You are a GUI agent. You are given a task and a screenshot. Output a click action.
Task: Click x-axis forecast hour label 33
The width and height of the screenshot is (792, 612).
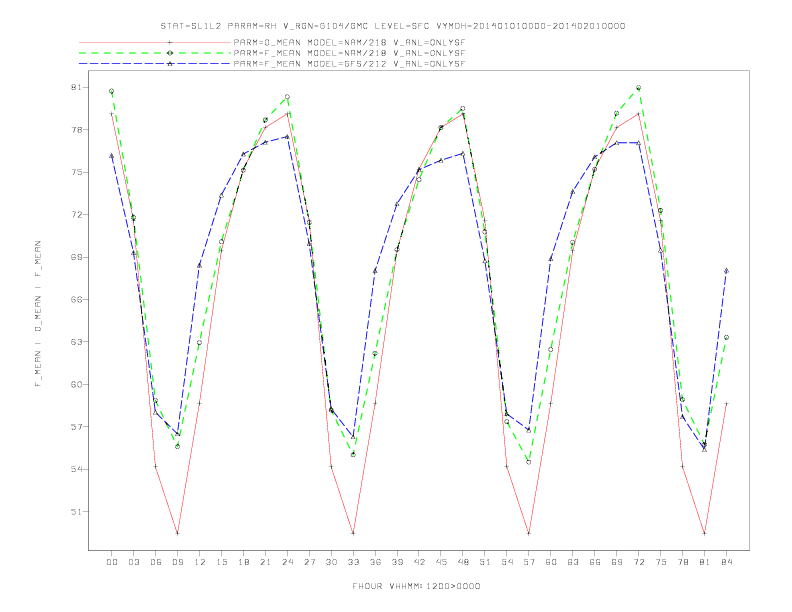point(353,562)
